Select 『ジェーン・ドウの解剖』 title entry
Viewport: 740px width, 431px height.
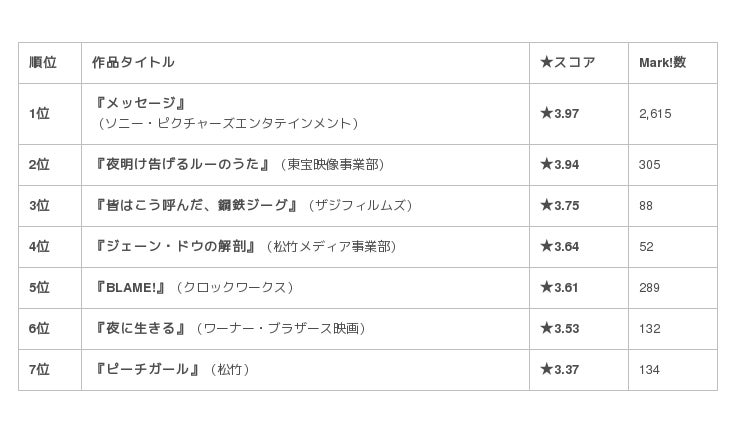(180, 246)
